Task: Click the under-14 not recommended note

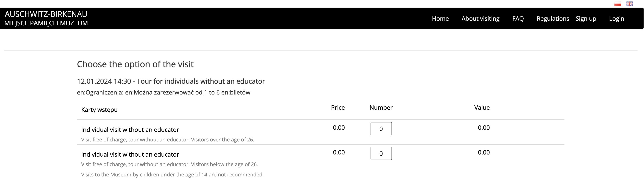Action: tap(172, 175)
